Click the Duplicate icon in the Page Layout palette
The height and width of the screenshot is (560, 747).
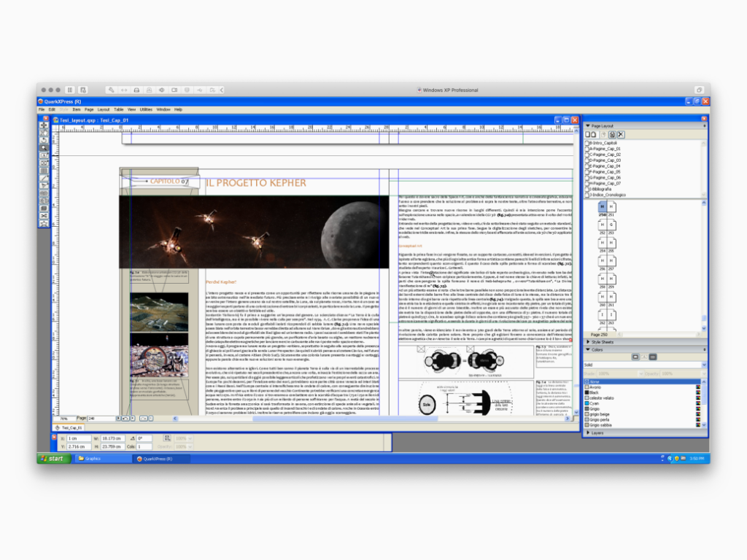[612, 135]
